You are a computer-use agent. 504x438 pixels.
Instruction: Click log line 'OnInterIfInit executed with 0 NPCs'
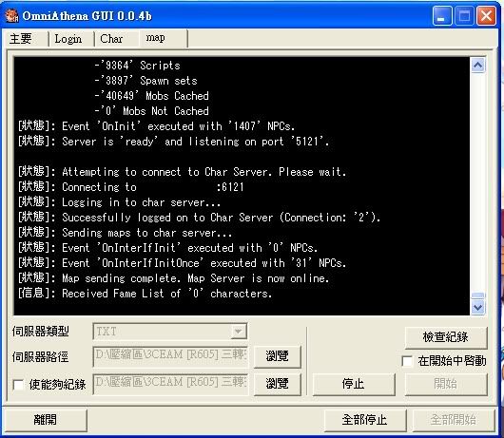click(167, 248)
